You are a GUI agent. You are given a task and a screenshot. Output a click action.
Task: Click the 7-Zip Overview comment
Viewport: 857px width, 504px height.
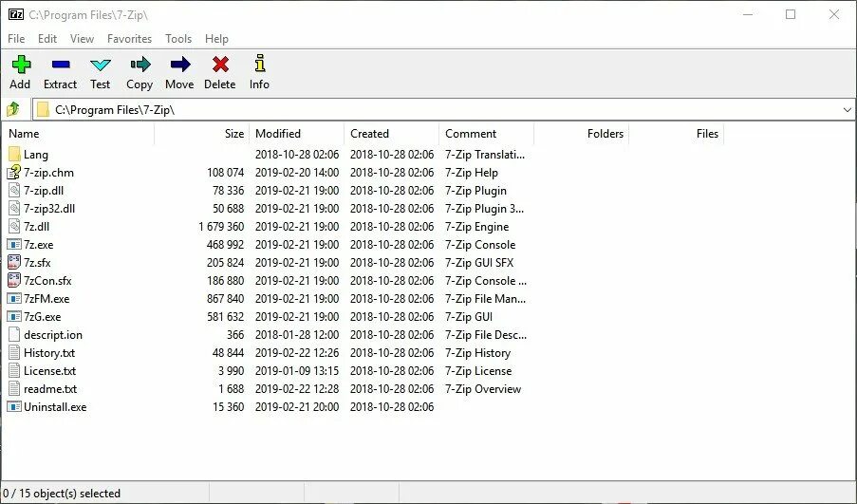tap(483, 389)
